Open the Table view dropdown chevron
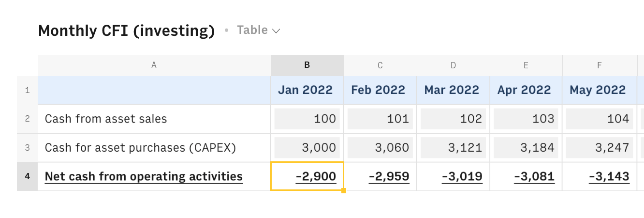This screenshot has height=218, width=644. (x=276, y=31)
